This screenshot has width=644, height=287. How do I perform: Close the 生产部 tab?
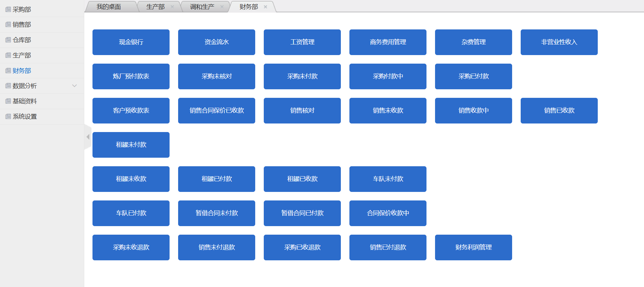point(172,7)
